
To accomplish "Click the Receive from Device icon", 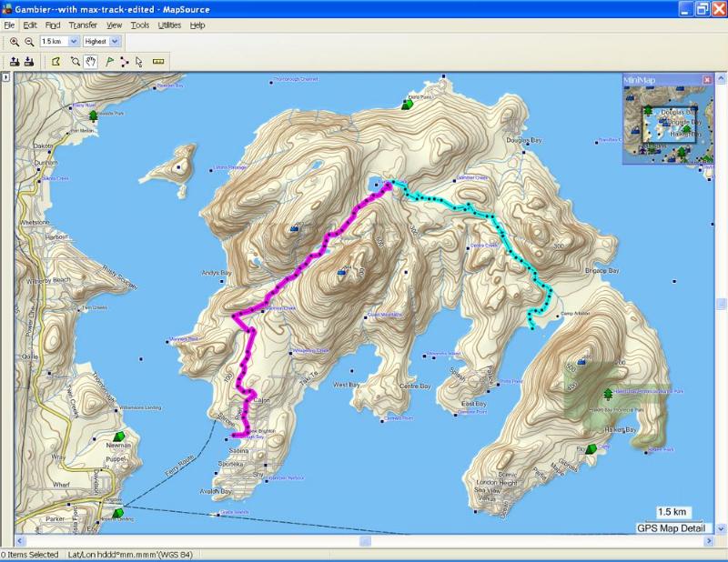I will pos(29,61).
